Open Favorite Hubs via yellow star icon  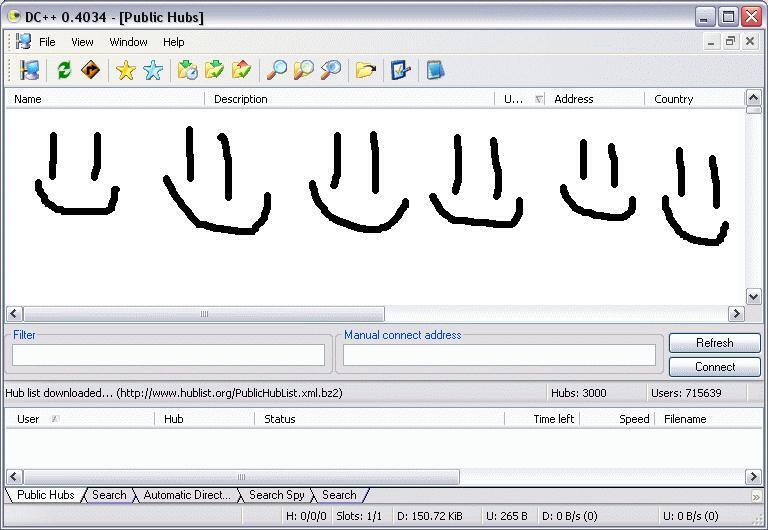click(125, 70)
